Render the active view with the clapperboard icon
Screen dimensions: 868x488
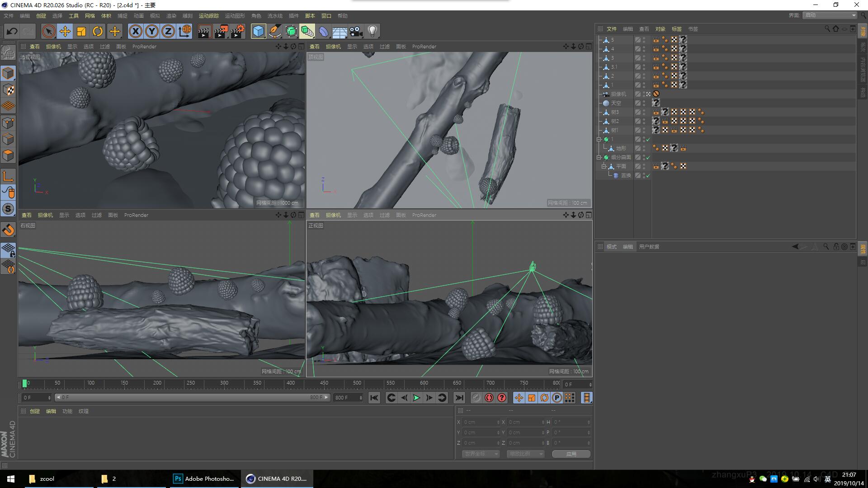(x=204, y=31)
